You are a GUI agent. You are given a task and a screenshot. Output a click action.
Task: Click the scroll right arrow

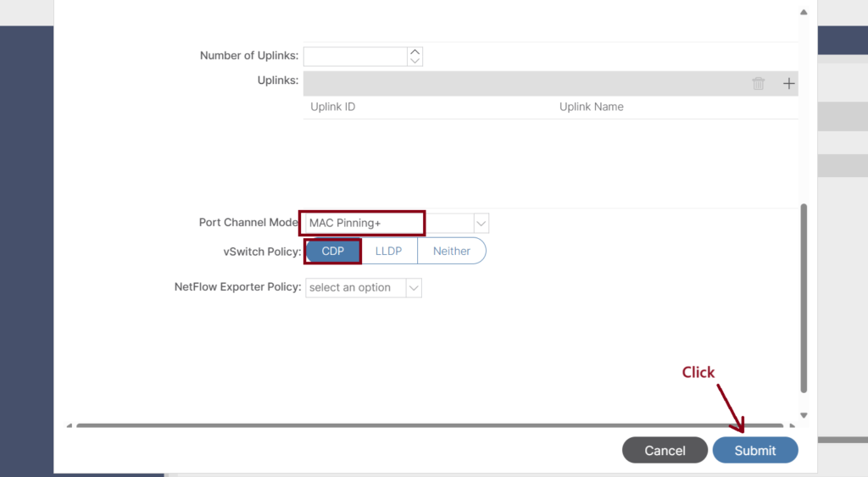coord(793,425)
